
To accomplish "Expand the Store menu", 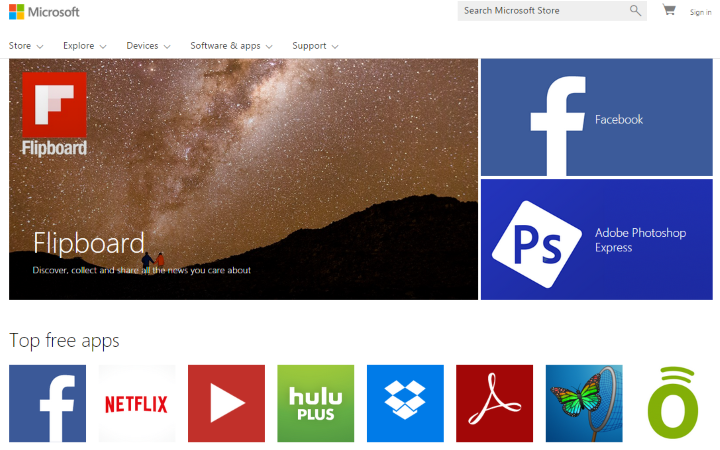I will [x=26, y=46].
